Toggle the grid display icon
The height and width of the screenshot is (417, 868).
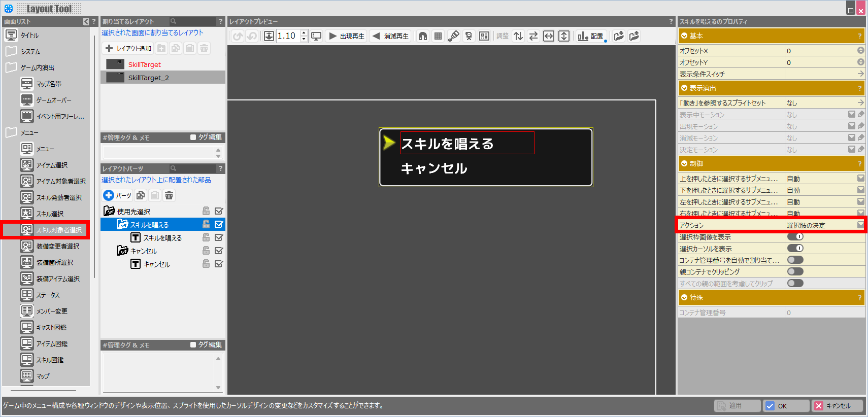point(438,36)
